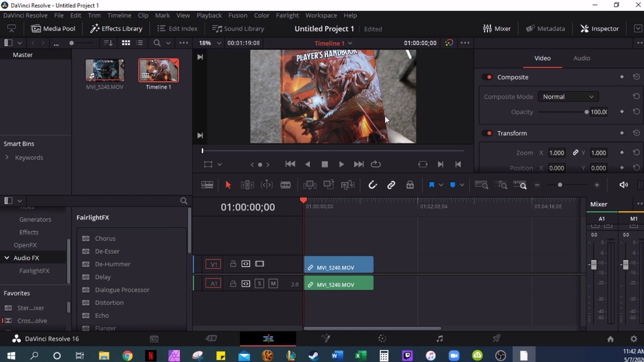Mute audio with the speaker icon
The image size is (644, 362).
click(x=624, y=185)
